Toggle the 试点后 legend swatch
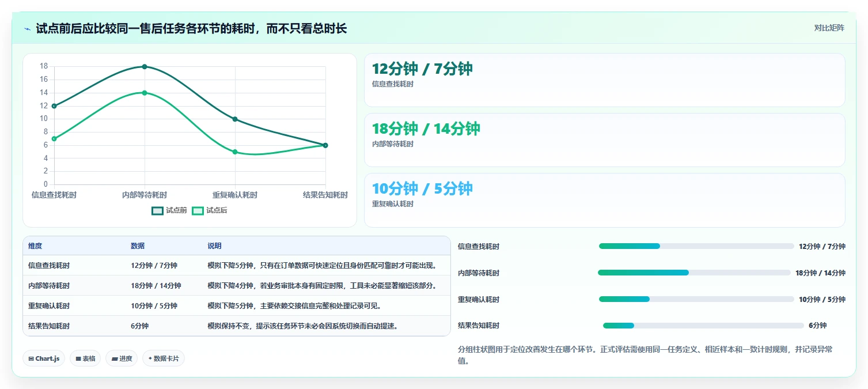The height and width of the screenshot is (389, 868). 198,211
